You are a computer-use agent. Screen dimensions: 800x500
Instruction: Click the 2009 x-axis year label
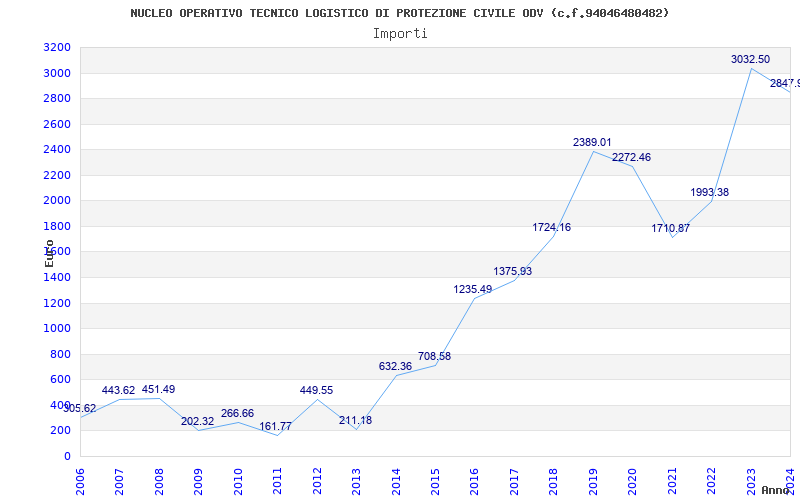tap(198, 482)
